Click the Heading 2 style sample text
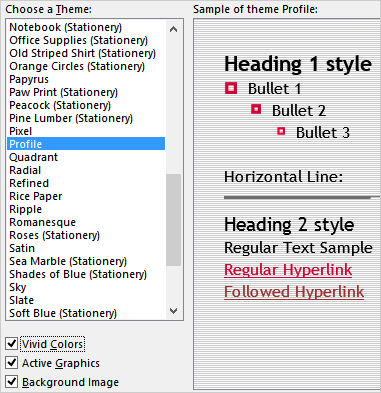Image resolution: width=381 pixels, height=393 pixels. [289, 224]
